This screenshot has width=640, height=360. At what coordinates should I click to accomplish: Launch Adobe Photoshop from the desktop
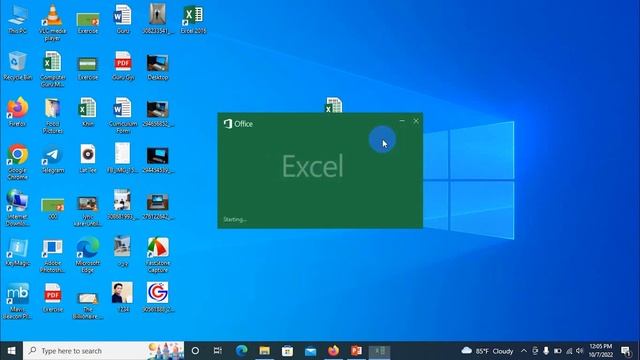pyautogui.click(x=53, y=255)
